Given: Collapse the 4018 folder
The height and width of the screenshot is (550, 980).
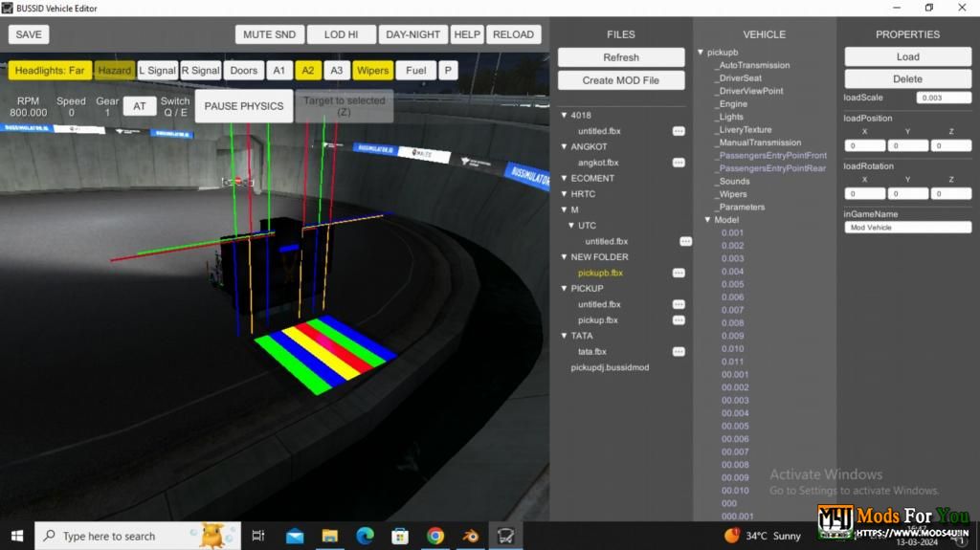Looking at the screenshot, I should tap(564, 115).
